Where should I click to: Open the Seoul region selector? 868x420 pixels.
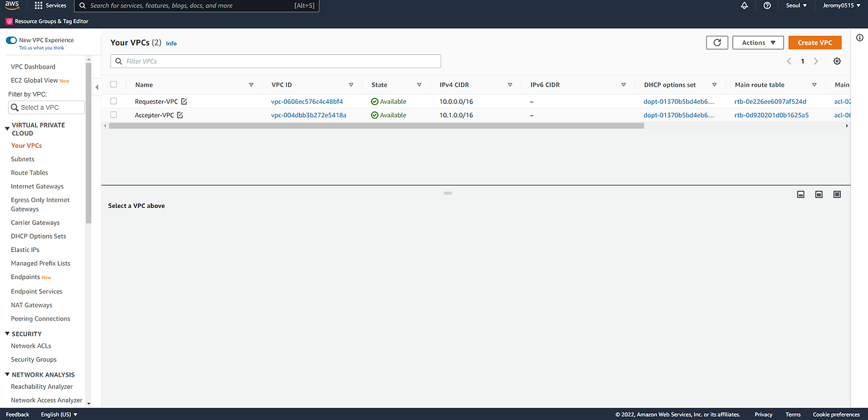[x=795, y=5]
